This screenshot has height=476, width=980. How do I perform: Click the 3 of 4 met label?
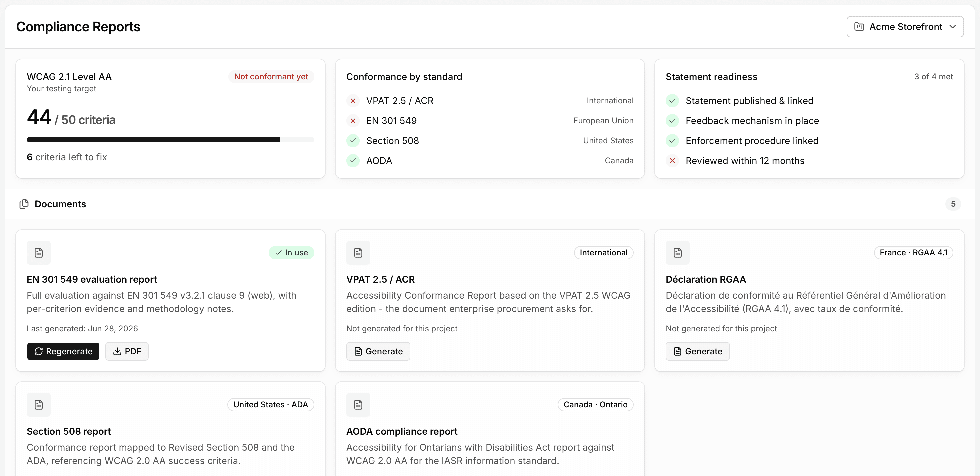coord(934,76)
